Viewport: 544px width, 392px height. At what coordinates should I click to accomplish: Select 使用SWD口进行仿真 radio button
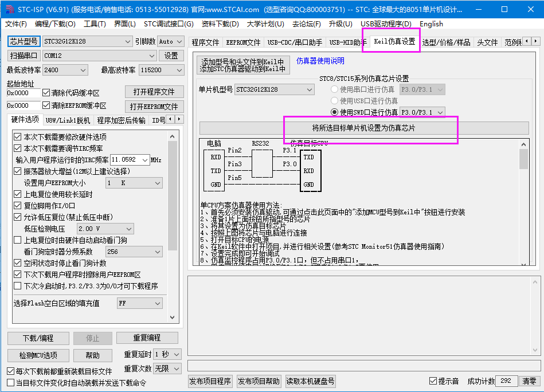(x=334, y=112)
